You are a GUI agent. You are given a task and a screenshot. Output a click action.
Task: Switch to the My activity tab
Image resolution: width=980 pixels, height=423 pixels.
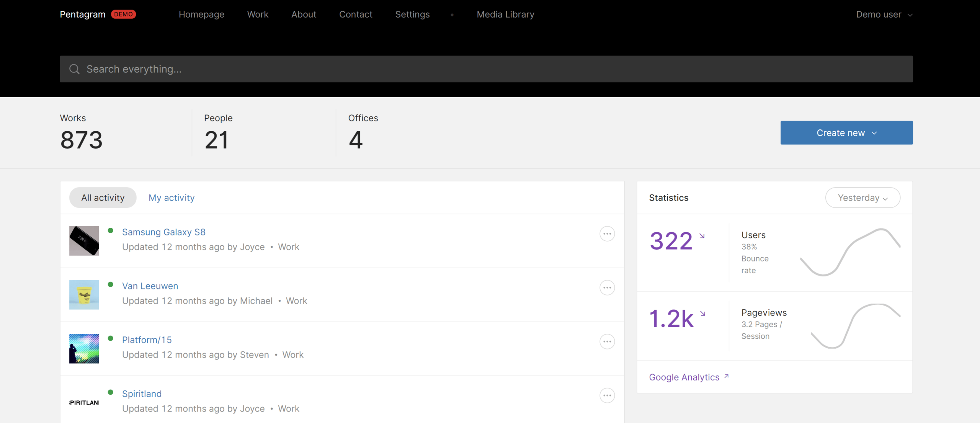171,198
